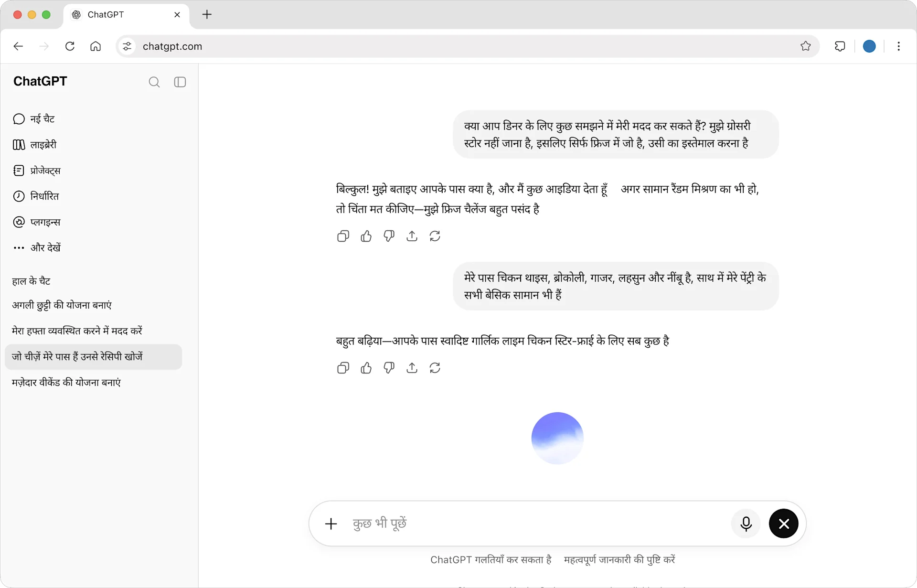Click the ChatGPT गलतियाँ कर सकता है notice
917x588 pixels.
coord(491,560)
